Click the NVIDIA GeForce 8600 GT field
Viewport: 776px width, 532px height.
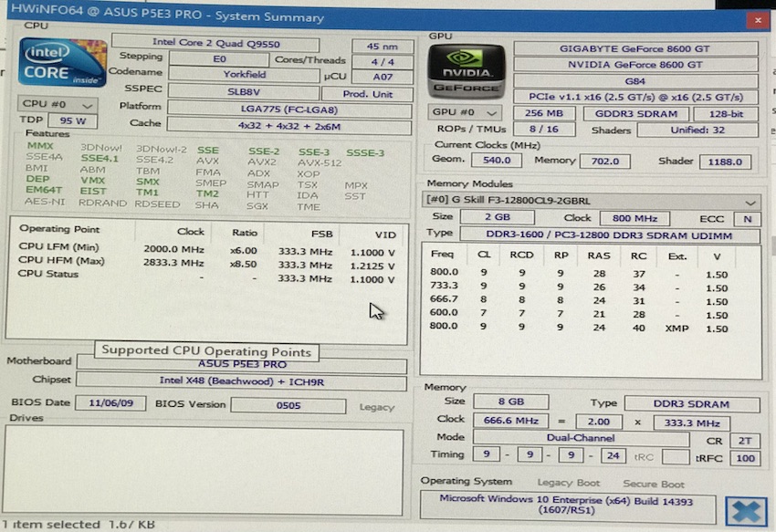635,65
